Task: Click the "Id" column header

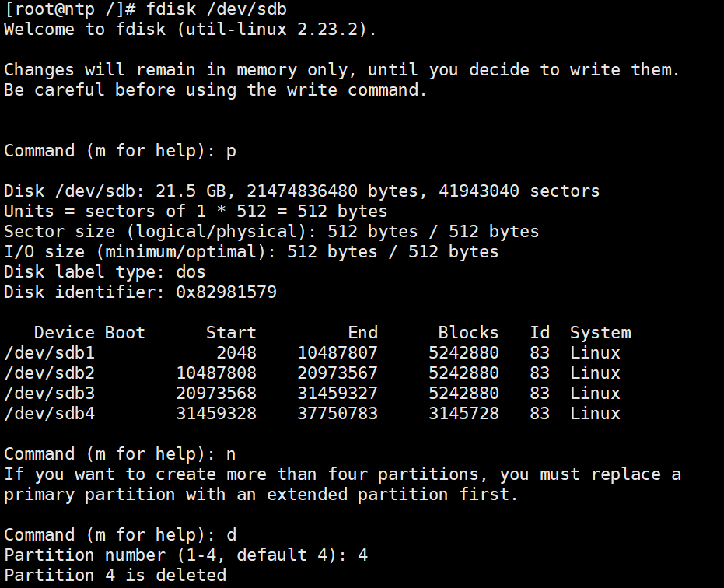Action: [539, 333]
